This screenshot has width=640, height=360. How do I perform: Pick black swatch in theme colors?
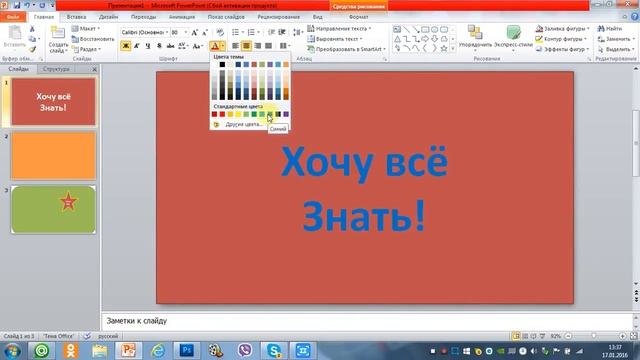[x=222, y=64]
